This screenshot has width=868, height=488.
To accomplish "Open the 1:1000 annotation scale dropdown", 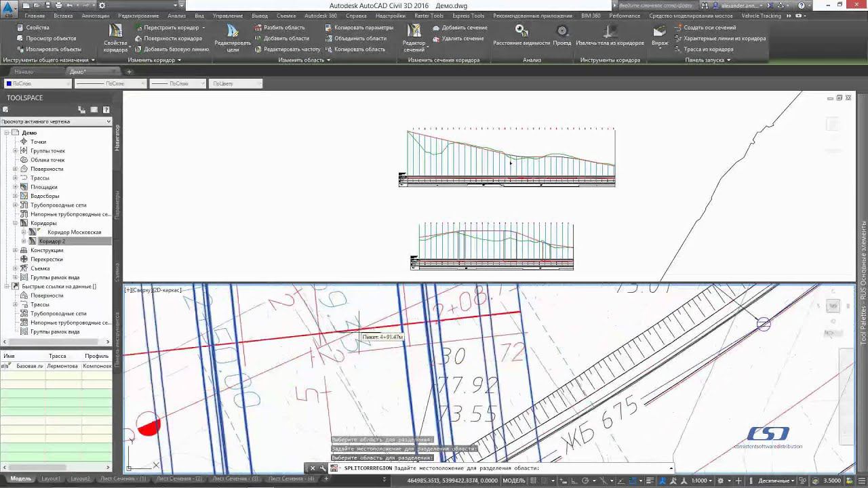I will coord(701,481).
